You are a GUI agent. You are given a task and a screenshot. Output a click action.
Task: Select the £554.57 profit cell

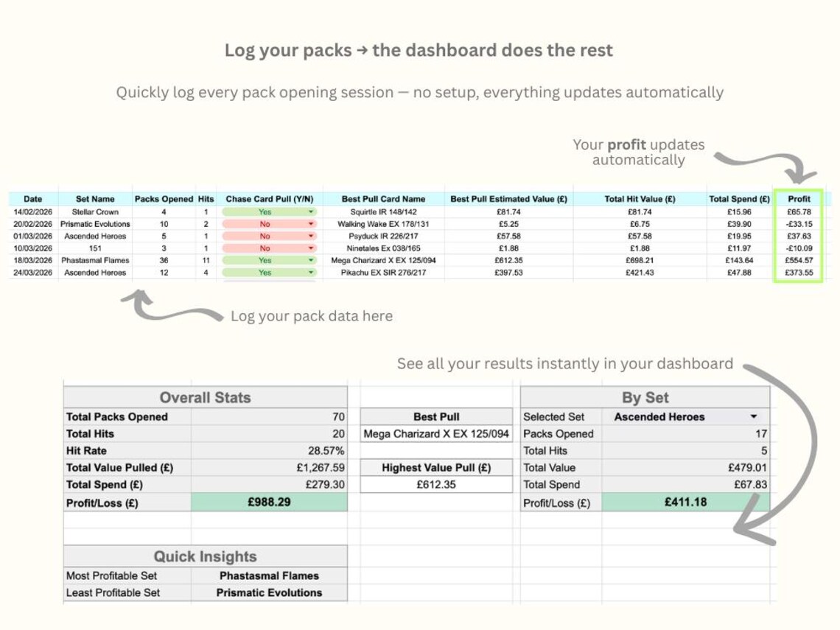click(799, 260)
